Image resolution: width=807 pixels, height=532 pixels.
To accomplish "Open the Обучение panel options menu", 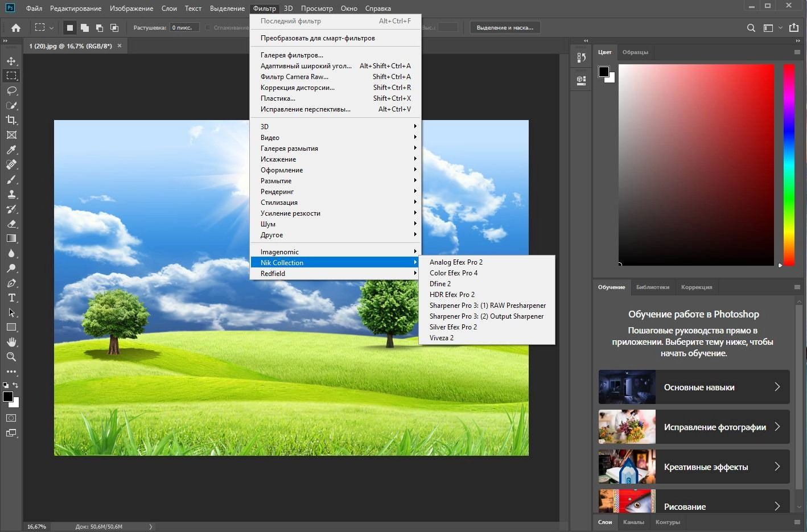I will click(797, 287).
